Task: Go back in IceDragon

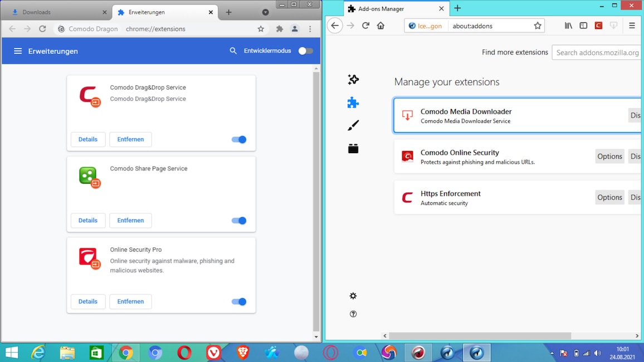Action: [335, 26]
